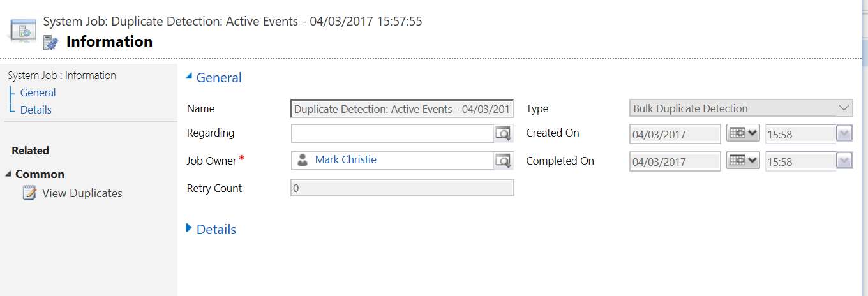
Task: Open the Created On time dropdown
Action: [x=844, y=134]
